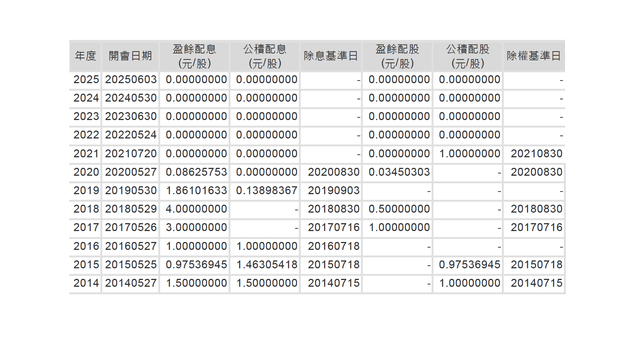Click the 除息基準日 column header
This screenshot has height=359, width=644.
pos(330,56)
